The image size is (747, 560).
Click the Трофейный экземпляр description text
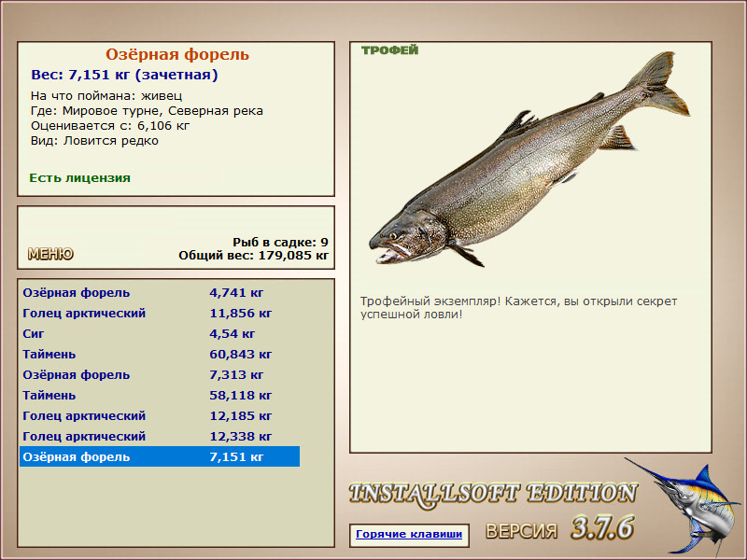pyautogui.click(x=518, y=308)
